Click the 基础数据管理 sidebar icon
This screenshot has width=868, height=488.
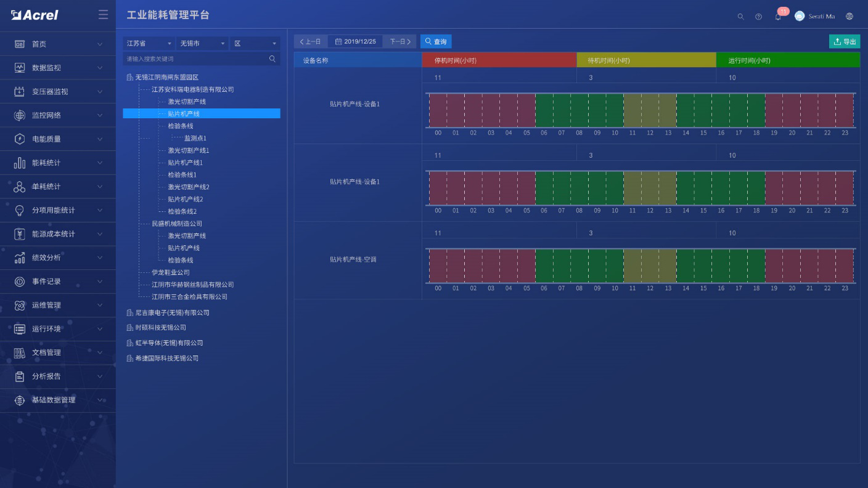pyautogui.click(x=20, y=400)
